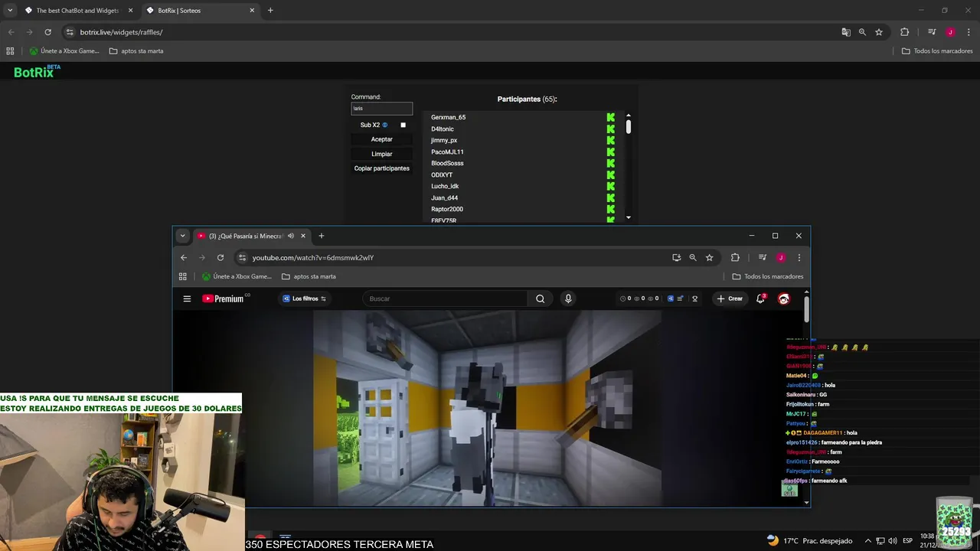Viewport: 980px width, 551px height.
Task: Click the Limpiar button
Action: point(381,154)
